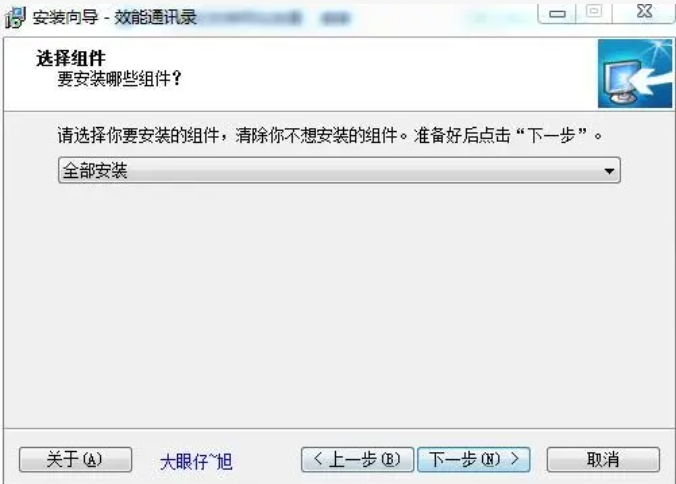Minimize the setup wizard window
Viewport: 676px width, 484px height.
(557, 13)
